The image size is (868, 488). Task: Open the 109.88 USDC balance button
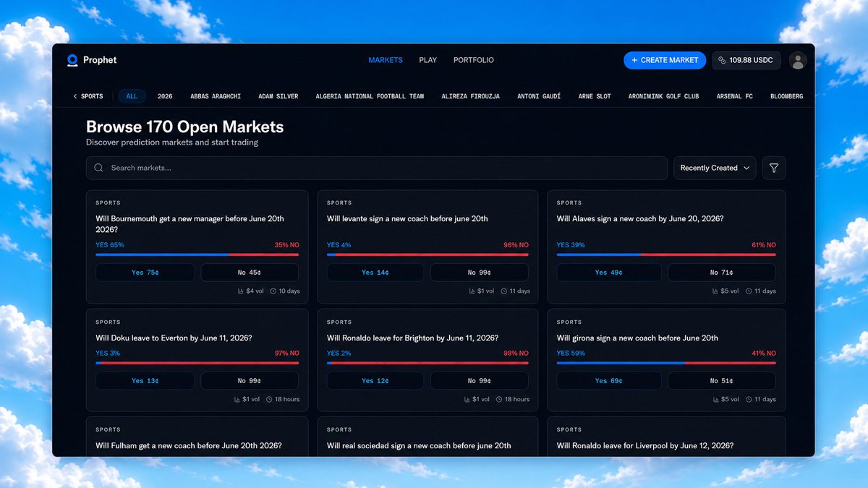(746, 60)
